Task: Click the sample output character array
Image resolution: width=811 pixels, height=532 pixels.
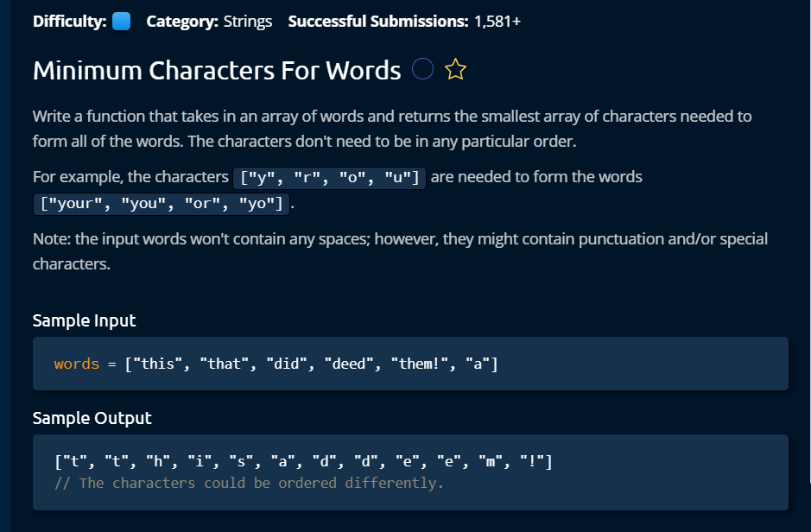Action: click(x=304, y=460)
